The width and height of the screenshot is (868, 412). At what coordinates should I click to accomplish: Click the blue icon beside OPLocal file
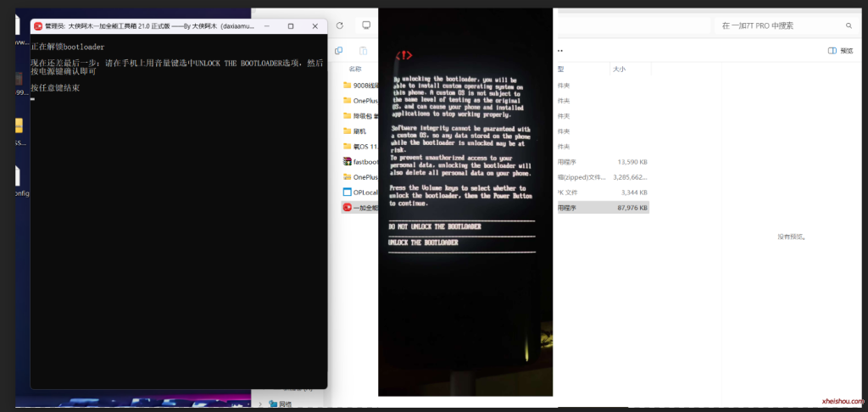(x=347, y=192)
